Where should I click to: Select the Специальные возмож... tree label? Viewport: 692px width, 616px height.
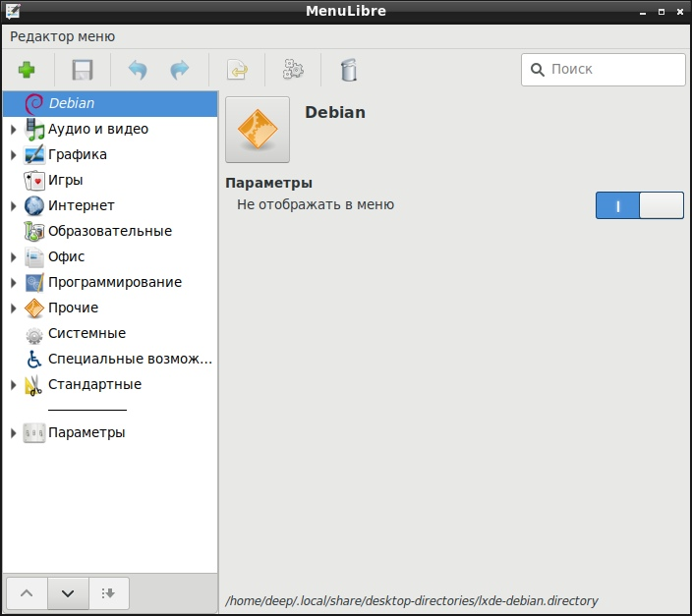coord(130,359)
